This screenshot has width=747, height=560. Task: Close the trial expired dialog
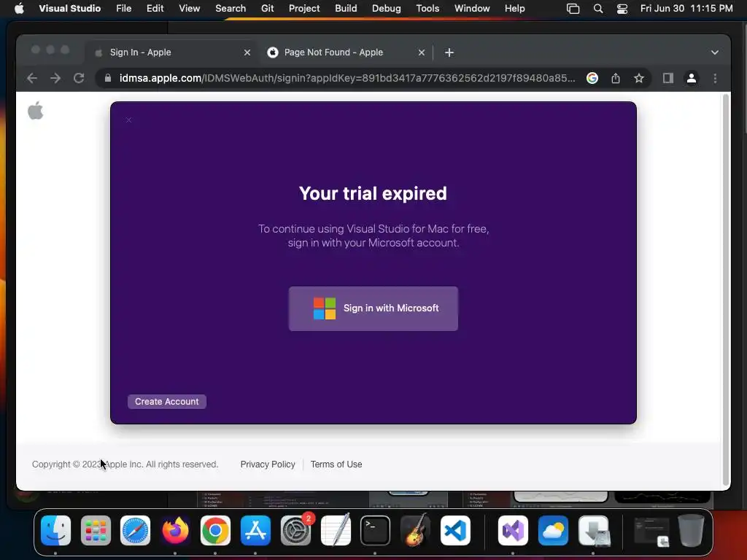coord(128,120)
